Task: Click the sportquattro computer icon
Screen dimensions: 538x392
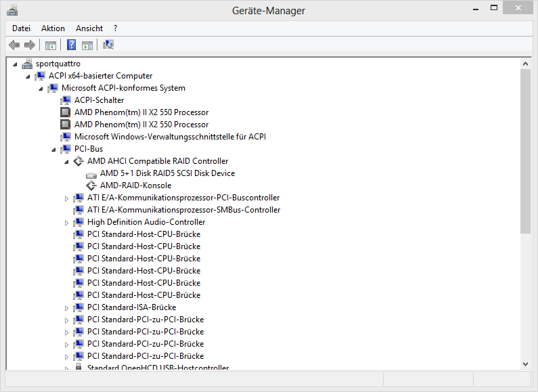Action: pos(27,64)
